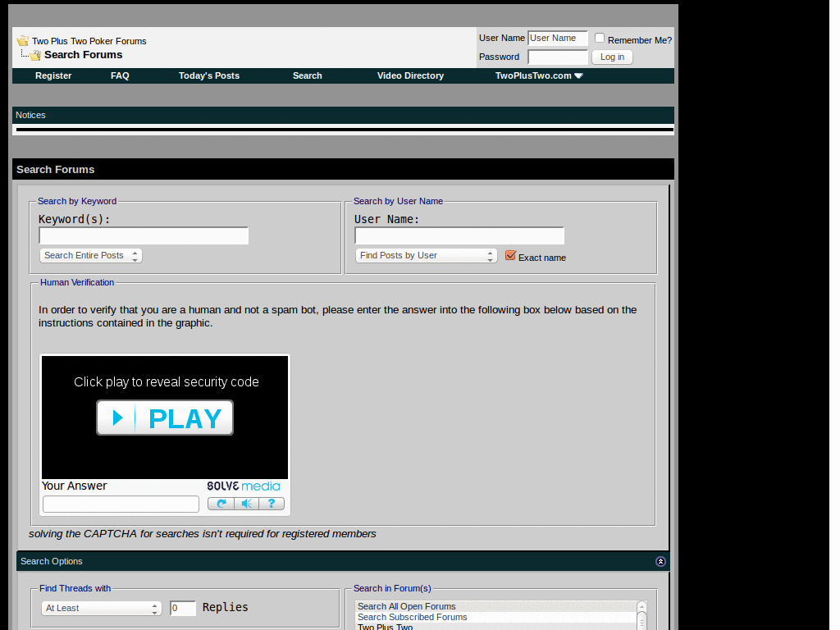Click the Search Forums breadcrumb folder icon
This screenshot has height=630, width=840.
(x=34, y=55)
